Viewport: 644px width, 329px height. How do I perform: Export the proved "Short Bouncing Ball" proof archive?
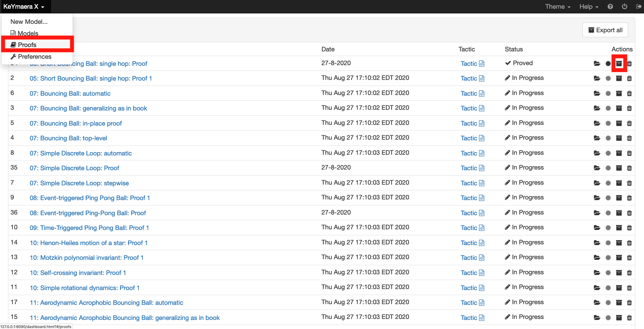pyautogui.click(x=619, y=63)
